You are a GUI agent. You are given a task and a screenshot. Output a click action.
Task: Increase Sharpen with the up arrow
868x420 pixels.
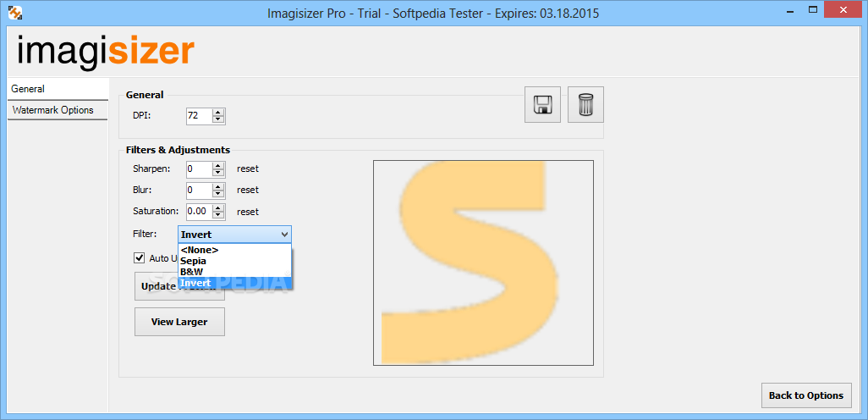pos(218,165)
